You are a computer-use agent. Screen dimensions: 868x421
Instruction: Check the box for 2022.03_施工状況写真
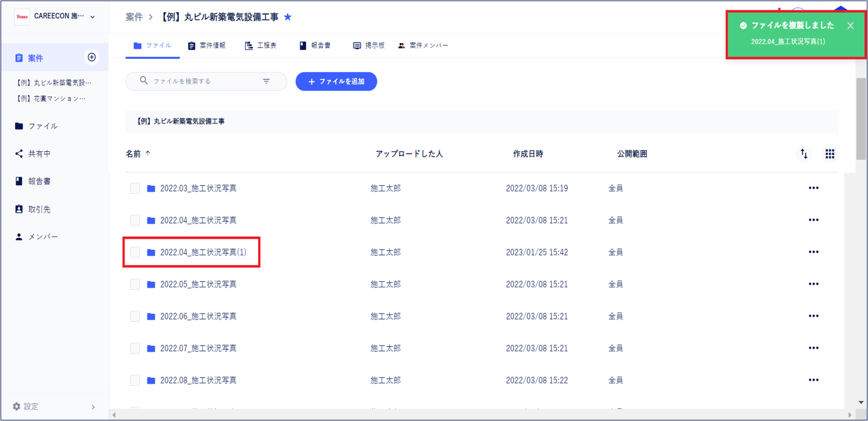pyautogui.click(x=135, y=188)
